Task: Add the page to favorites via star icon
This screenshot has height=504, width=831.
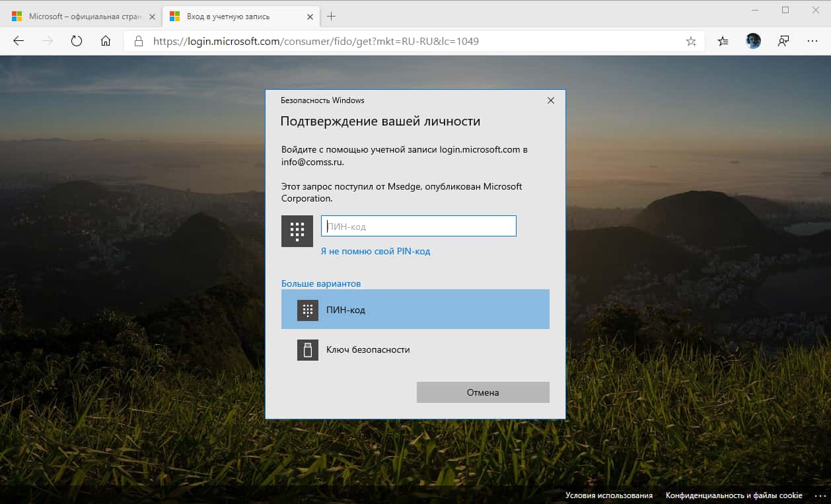Action: [x=691, y=40]
